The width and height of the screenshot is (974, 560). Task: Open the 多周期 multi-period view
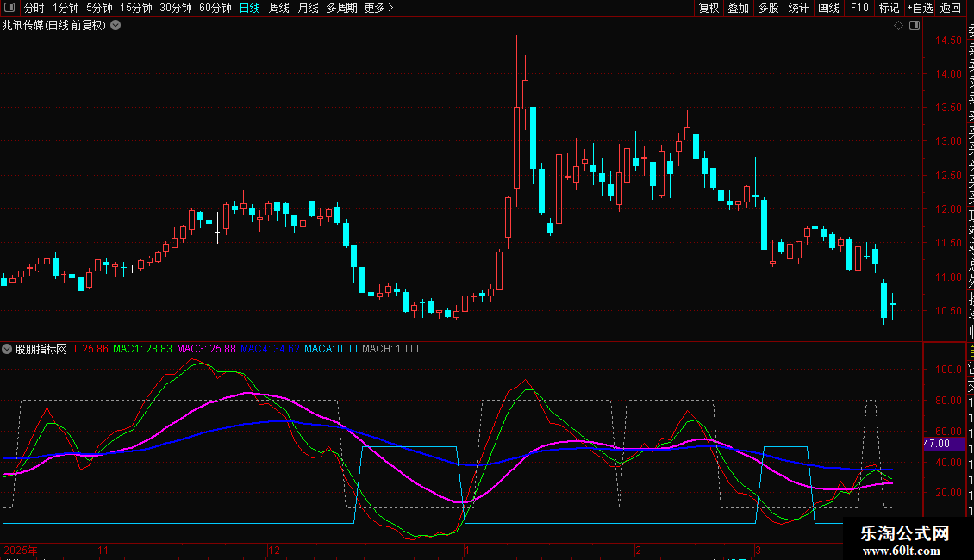tap(341, 8)
